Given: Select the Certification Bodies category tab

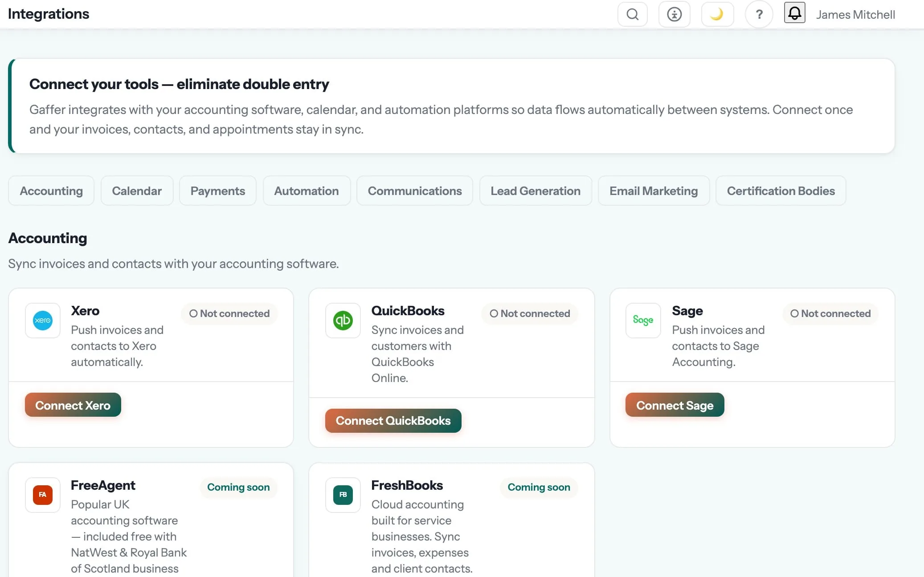Looking at the screenshot, I should (781, 191).
